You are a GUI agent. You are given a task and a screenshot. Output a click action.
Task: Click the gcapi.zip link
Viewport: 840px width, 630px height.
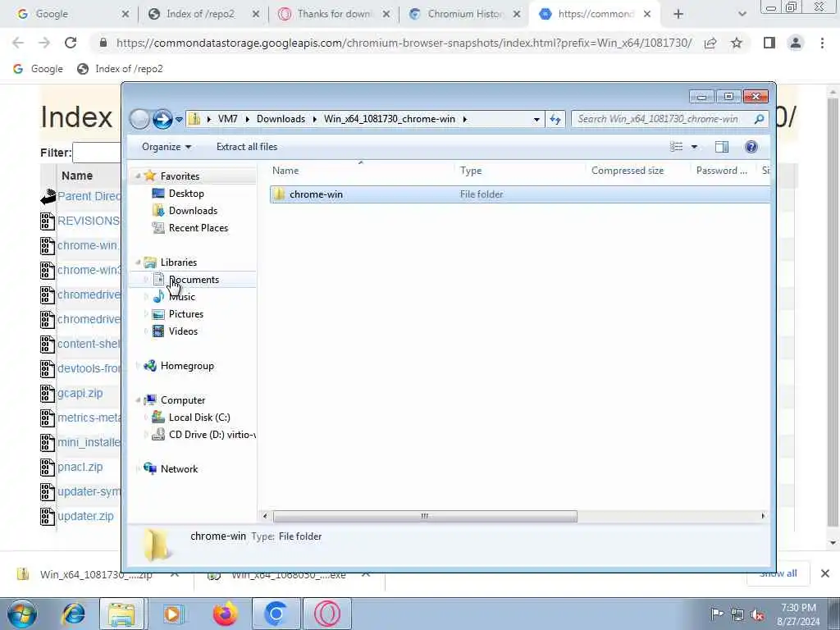click(80, 393)
